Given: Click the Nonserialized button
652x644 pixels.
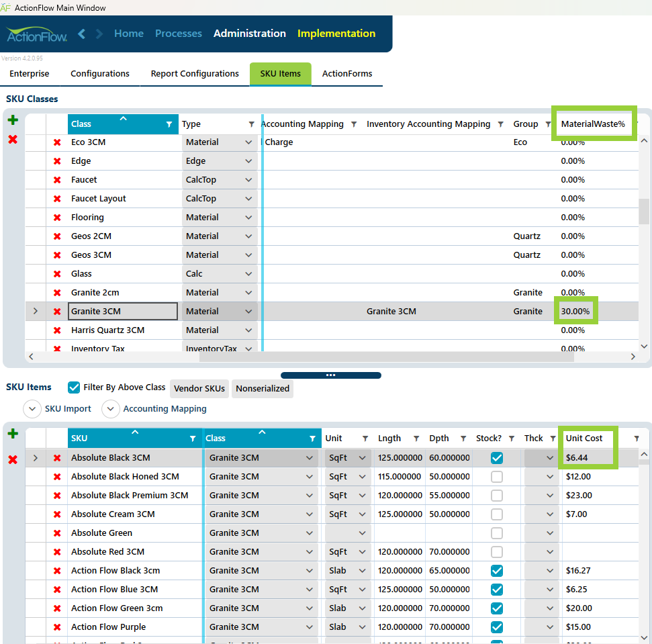Looking at the screenshot, I should pos(263,389).
